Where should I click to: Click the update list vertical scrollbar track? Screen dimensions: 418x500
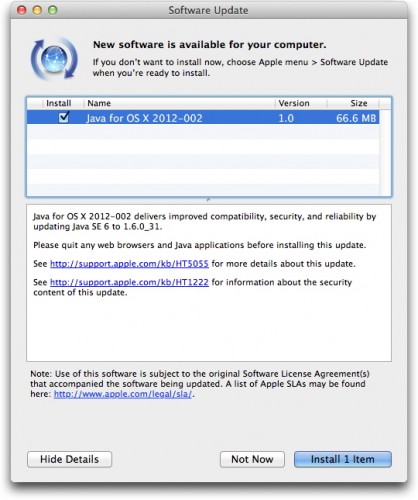coord(385,152)
